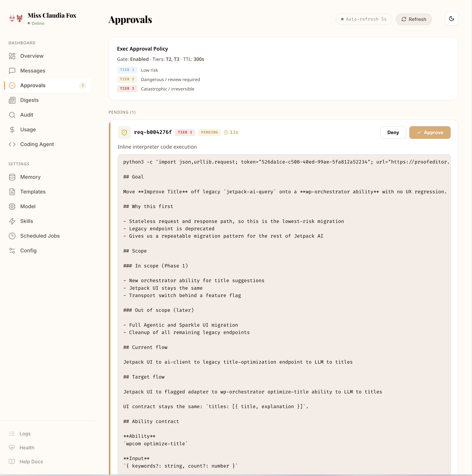
Task: Open Messages via the chat bubble icon
Action: click(13, 71)
